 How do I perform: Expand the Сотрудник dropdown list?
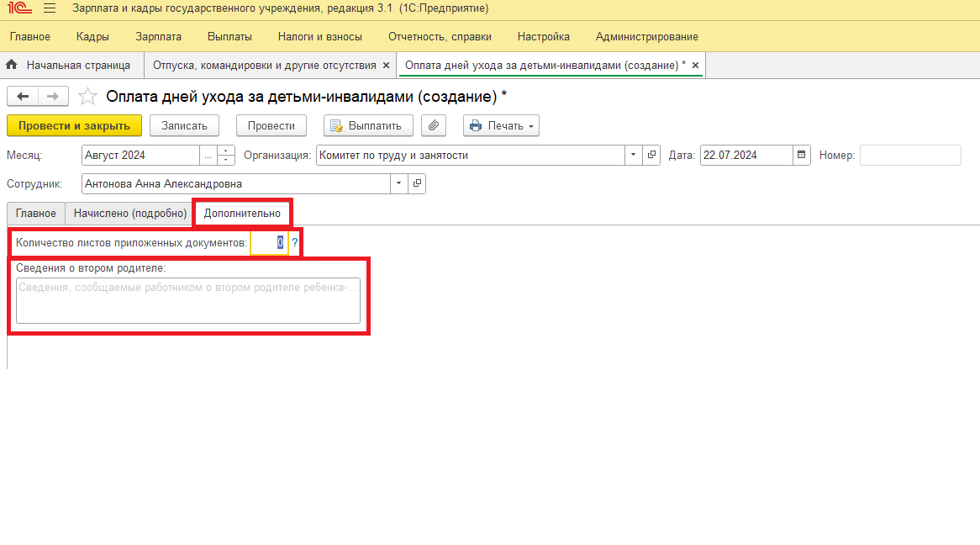click(x=398, y=183)
